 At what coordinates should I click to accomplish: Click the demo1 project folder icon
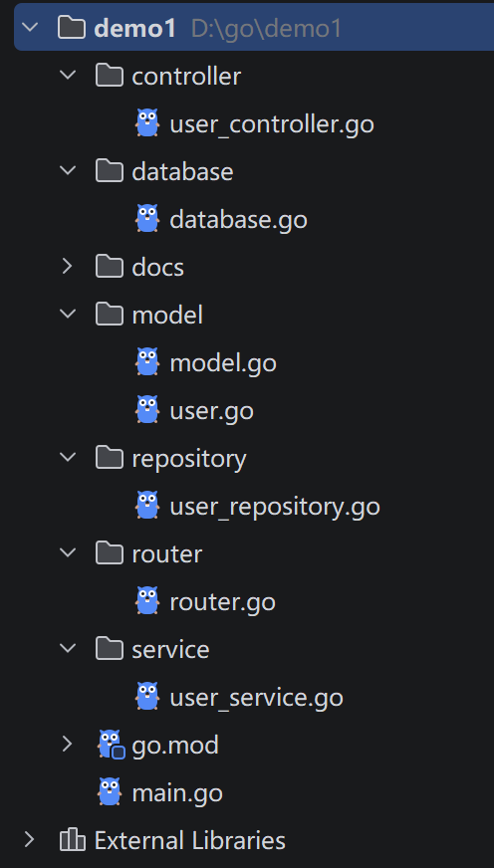tap(72, 28)
